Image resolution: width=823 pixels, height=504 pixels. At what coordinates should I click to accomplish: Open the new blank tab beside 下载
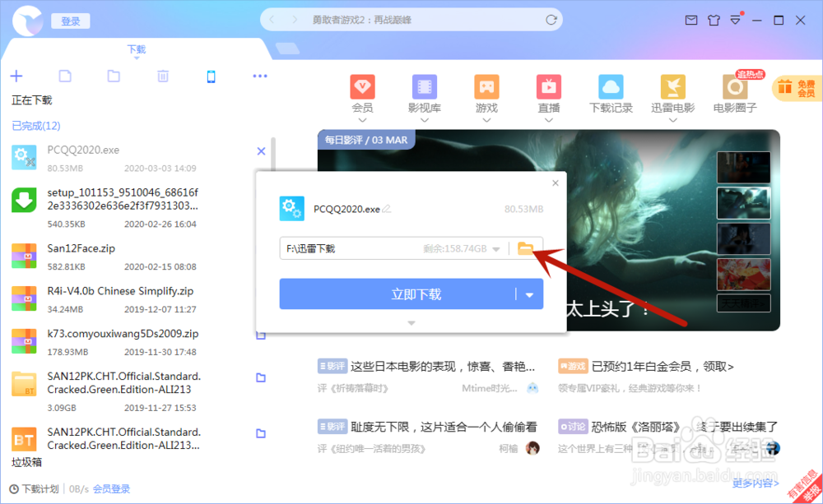pos(287,49)
